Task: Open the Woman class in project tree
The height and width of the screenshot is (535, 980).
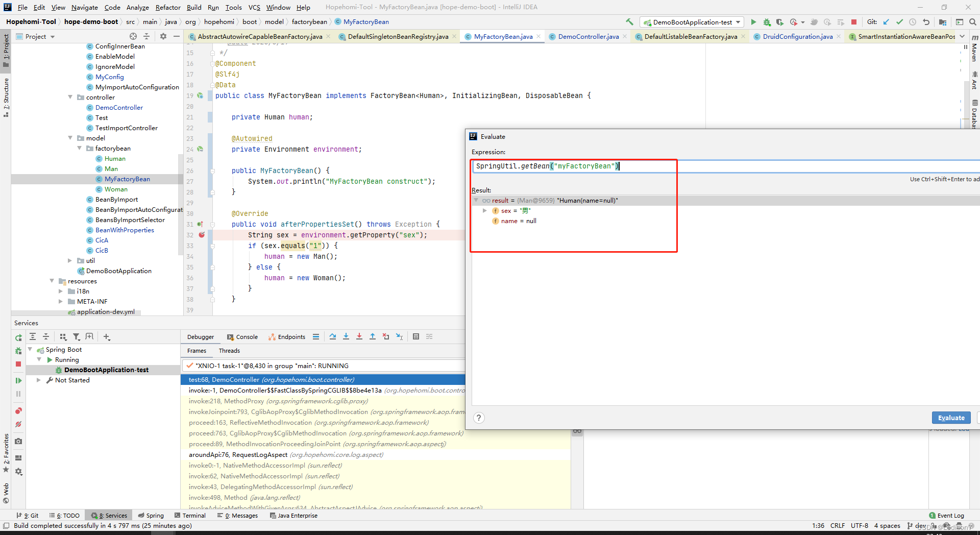Action: pos(116,189)
